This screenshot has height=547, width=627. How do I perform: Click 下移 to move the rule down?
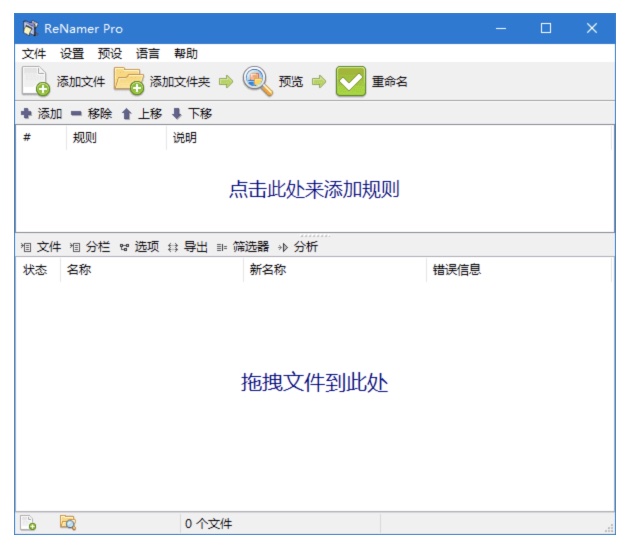tap(200, 114)
